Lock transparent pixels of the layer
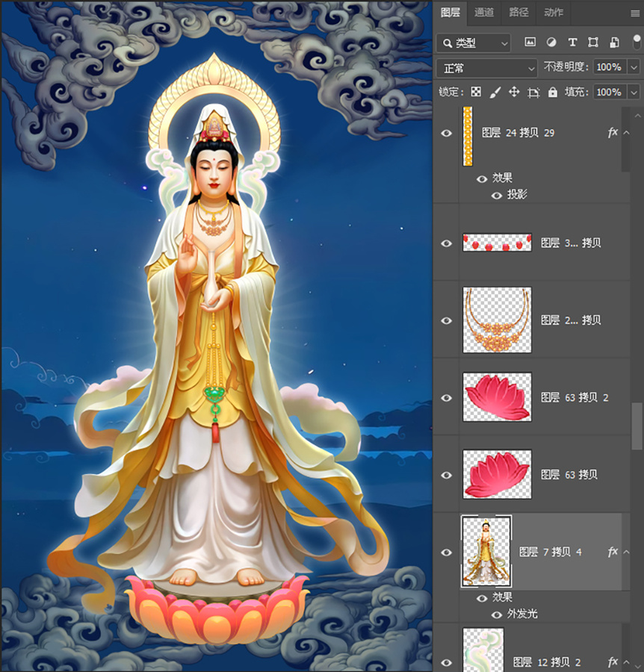The height and width of the screenshot is (672, 644). coord(476,92)
